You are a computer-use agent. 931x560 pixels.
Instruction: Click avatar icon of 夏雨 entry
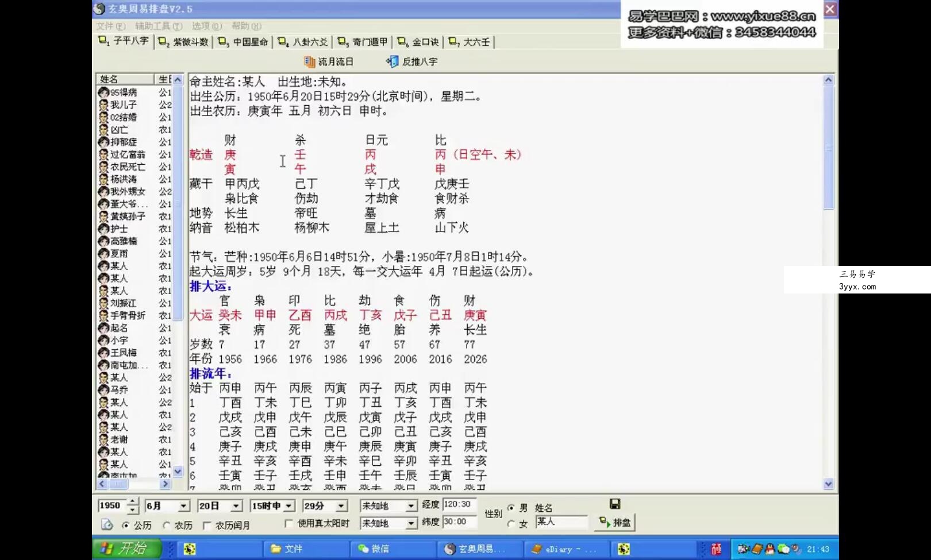tap(103, 253)
